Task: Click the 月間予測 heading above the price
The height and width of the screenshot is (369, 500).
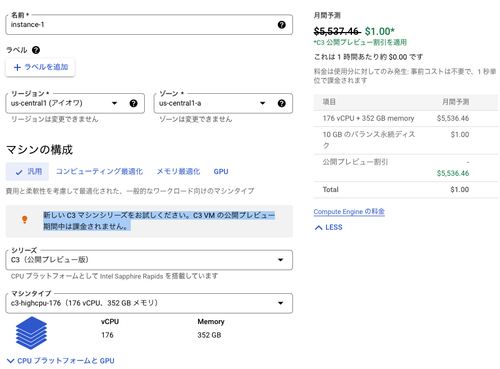Action: (x=327, y=15)
